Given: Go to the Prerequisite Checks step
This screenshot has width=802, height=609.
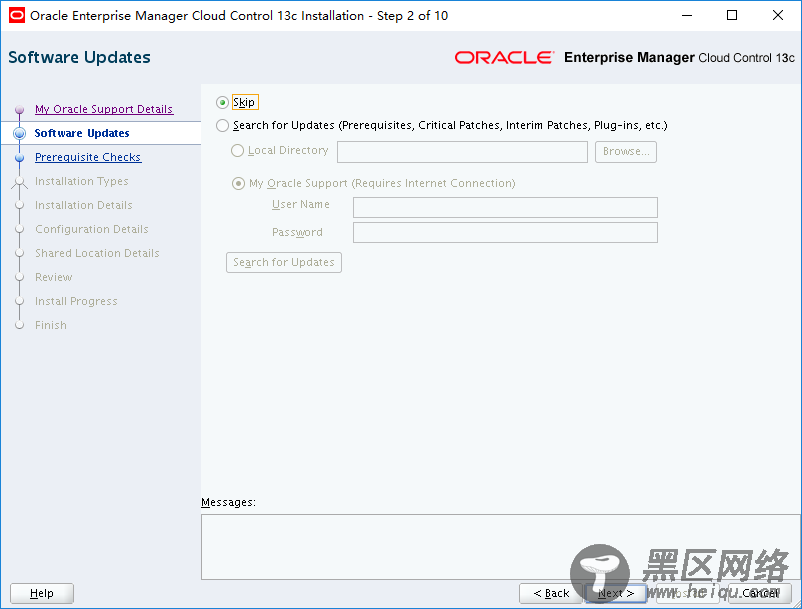Looking at the screenshot, I should pos(88,157).
